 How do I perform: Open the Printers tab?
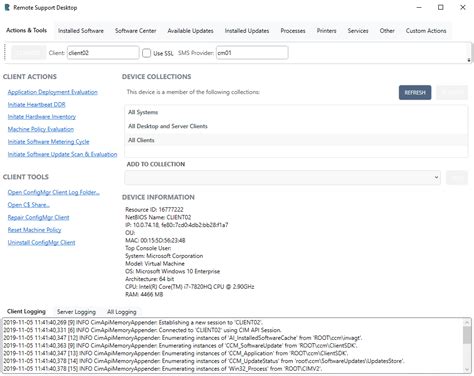tap(326, 31)
